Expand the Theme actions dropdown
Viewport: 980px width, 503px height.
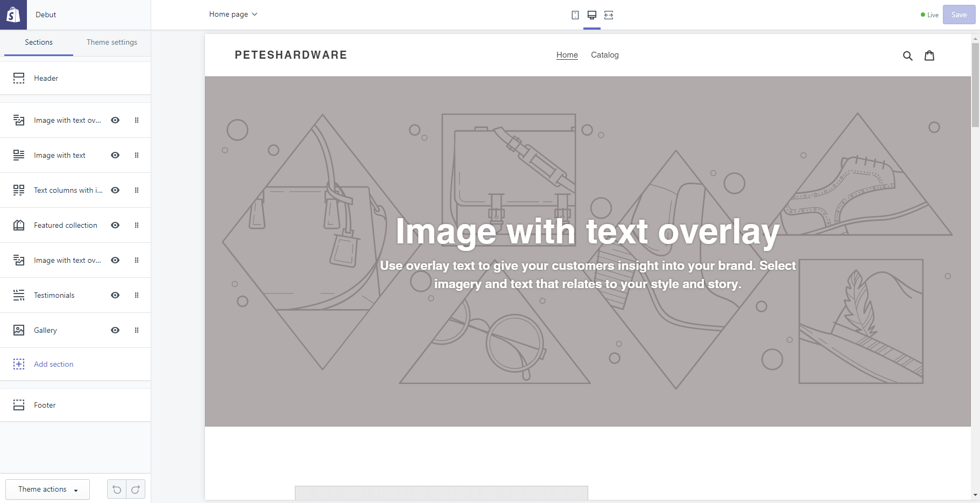pos(47,489)
